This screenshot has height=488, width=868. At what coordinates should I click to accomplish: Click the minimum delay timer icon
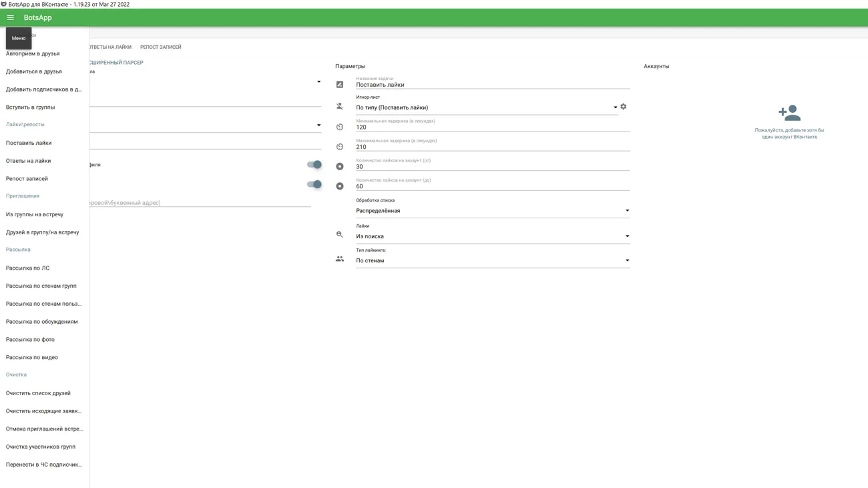point(340,127)
